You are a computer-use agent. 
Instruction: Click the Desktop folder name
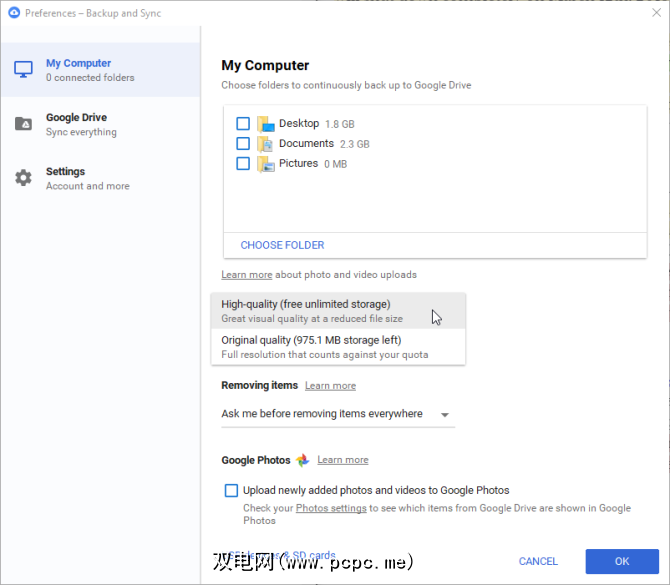click(299, 123)
